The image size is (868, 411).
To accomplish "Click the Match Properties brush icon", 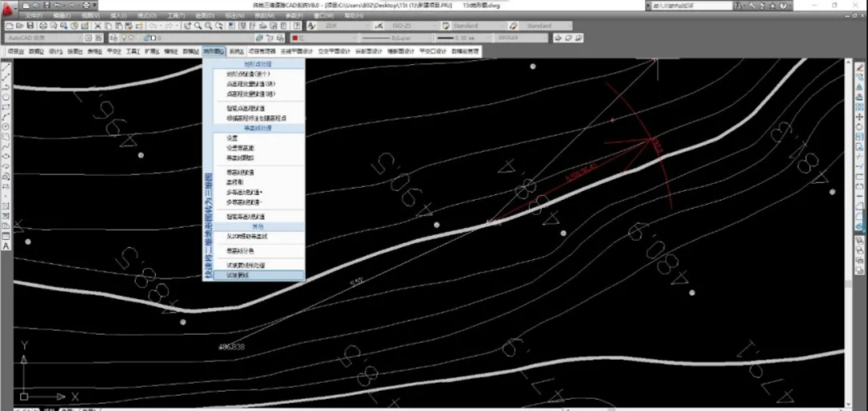I will coord(129,26).
